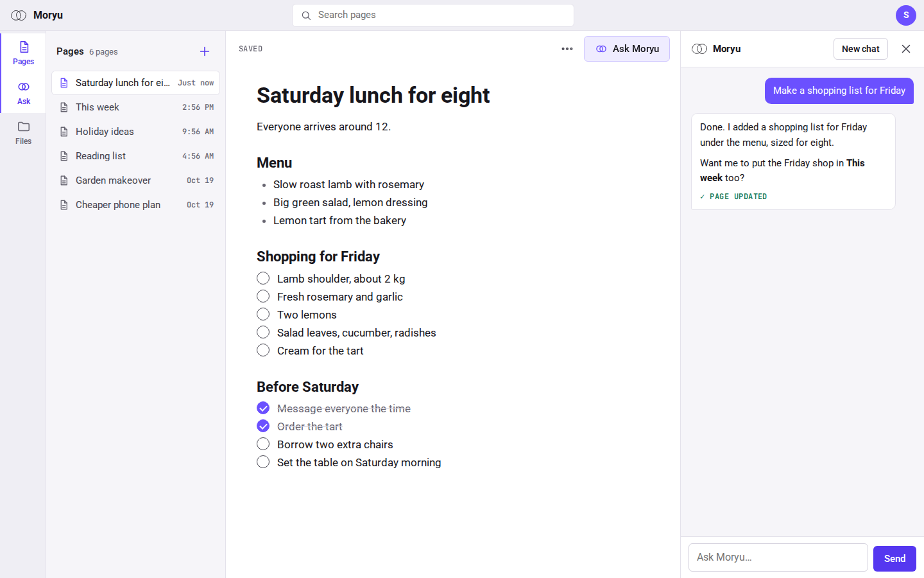
Task: Click the Menu heading
Action: coord(274,163)
